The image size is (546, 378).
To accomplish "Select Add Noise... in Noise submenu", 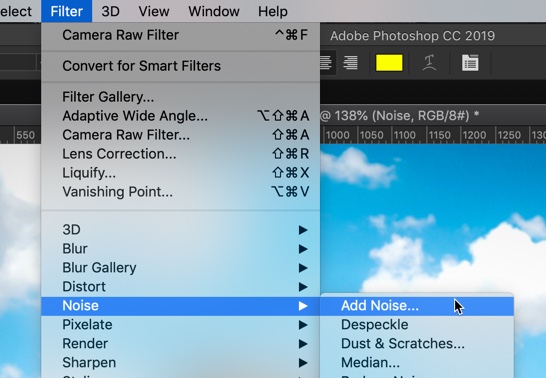I will click(x=417, y=306).
